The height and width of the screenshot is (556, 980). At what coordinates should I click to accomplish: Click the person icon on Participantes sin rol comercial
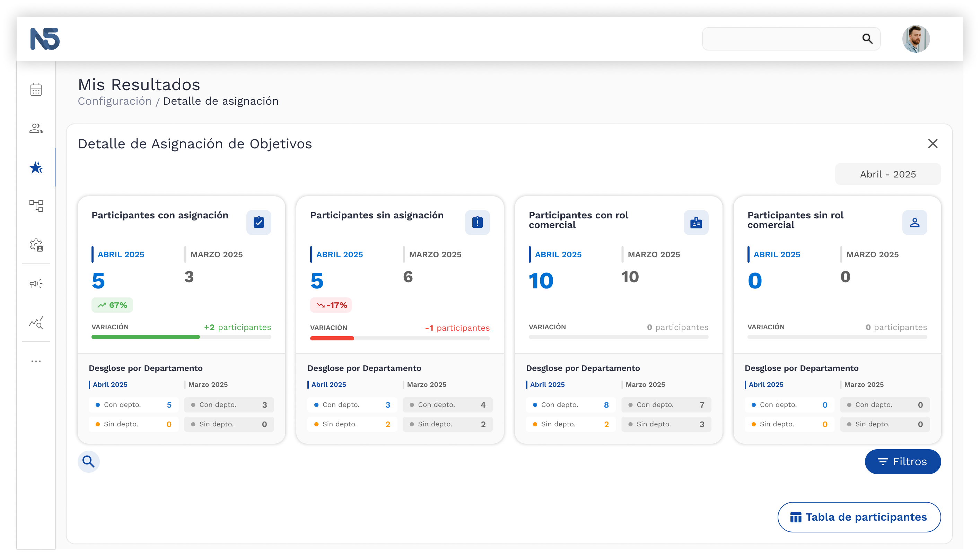pos(915,222)
